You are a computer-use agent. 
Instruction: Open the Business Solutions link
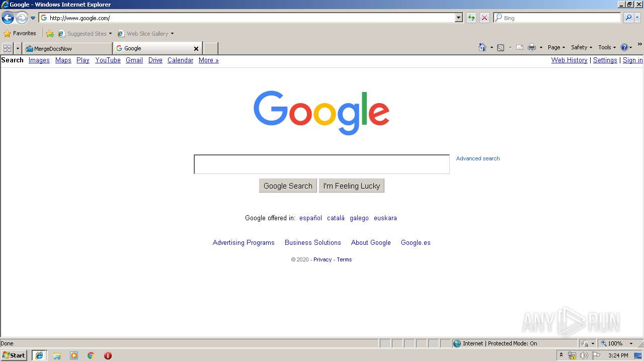tap(313, 243)
